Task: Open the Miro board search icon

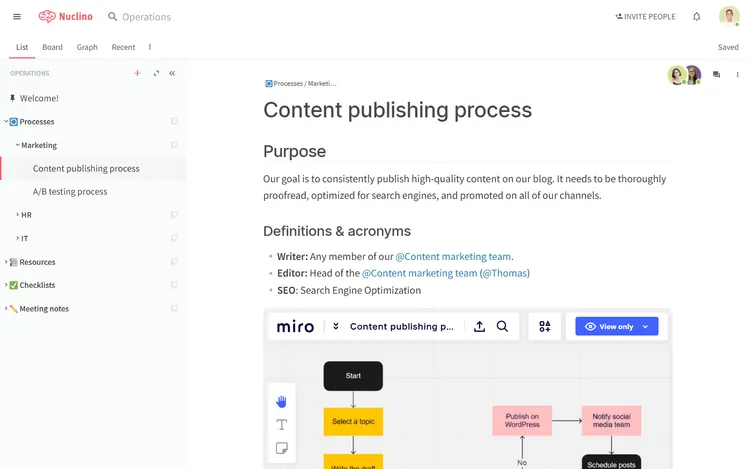Action: pyautogui.click(x=502, y=327)
